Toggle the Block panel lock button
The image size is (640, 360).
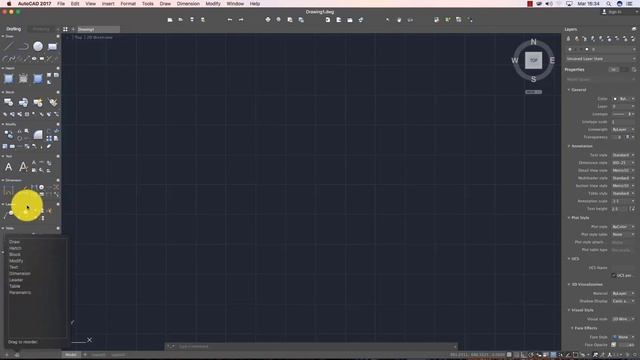58,92
